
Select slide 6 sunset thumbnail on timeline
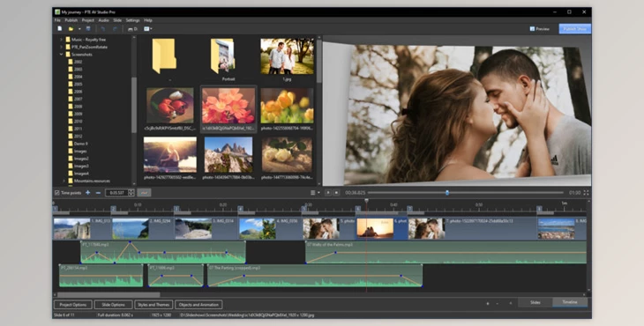[375, 228]
